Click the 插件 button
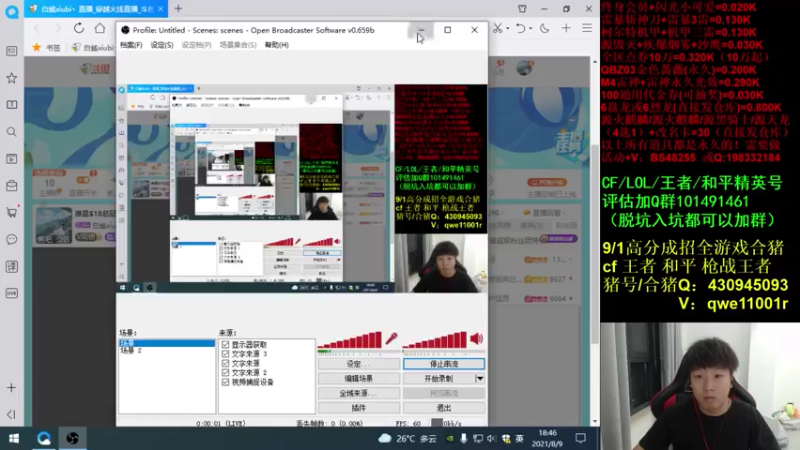 pos(359,408)
